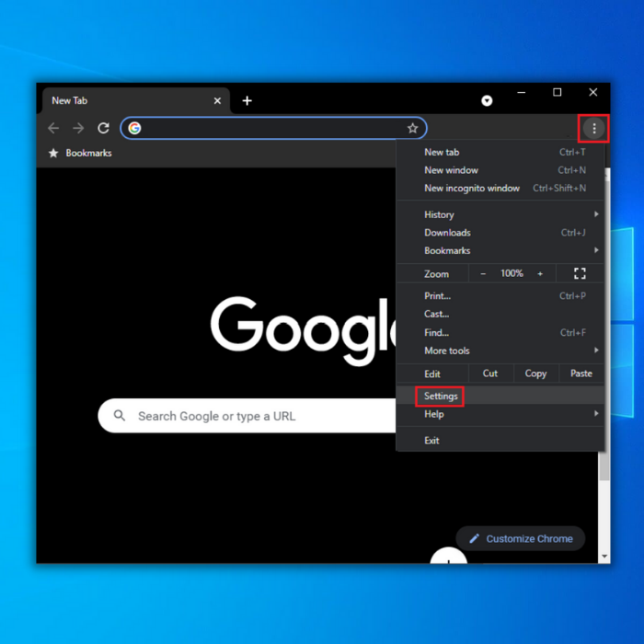Click Copy in the Edit row

tap(535, 374)
